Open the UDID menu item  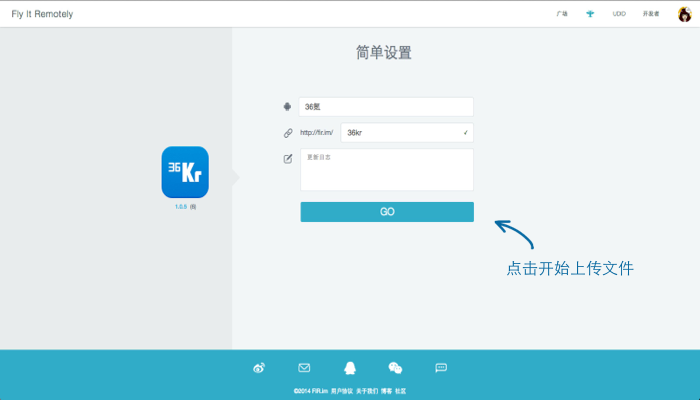pyautogui.click(x=619, y=14)
